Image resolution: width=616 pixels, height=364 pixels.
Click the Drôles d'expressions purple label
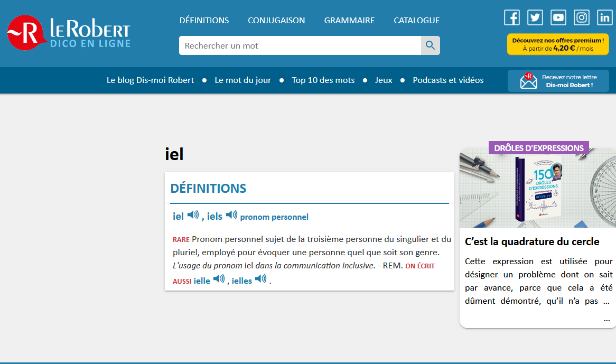539,148
